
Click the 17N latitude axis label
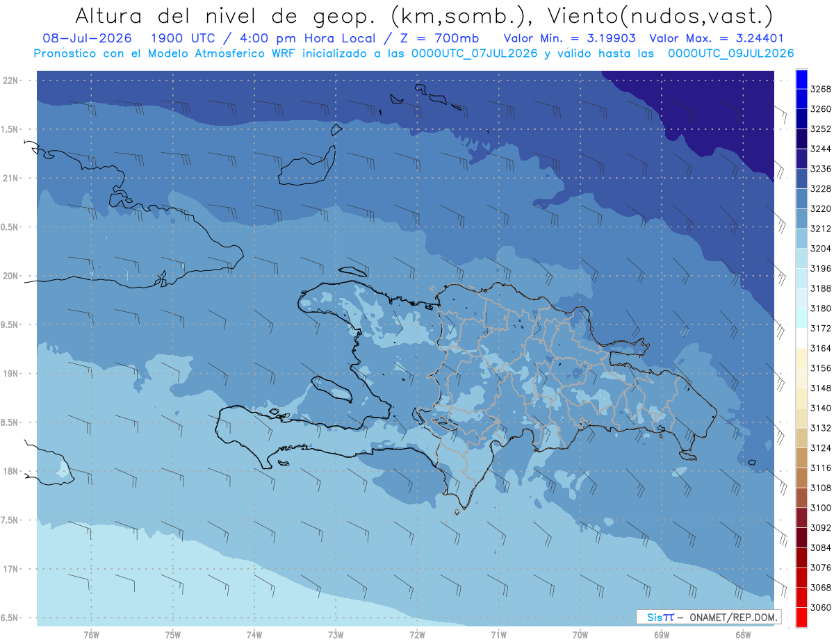(12, 569)
